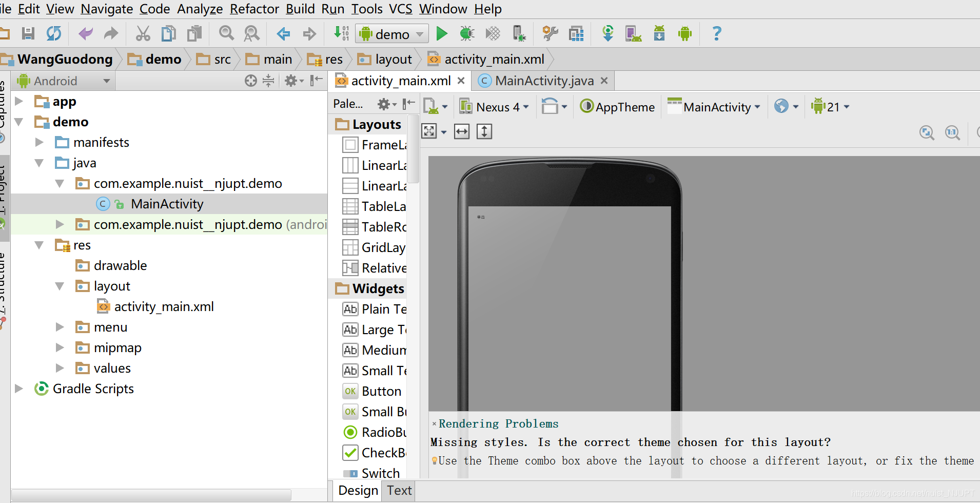Screen dimensions: 980x503
Task: Collapse the demo module node
Action: pyautogui.click(x=19, y=122)
